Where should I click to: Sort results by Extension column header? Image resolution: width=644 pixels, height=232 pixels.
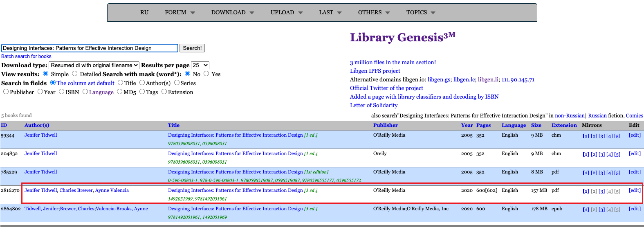tap(564, 125)
